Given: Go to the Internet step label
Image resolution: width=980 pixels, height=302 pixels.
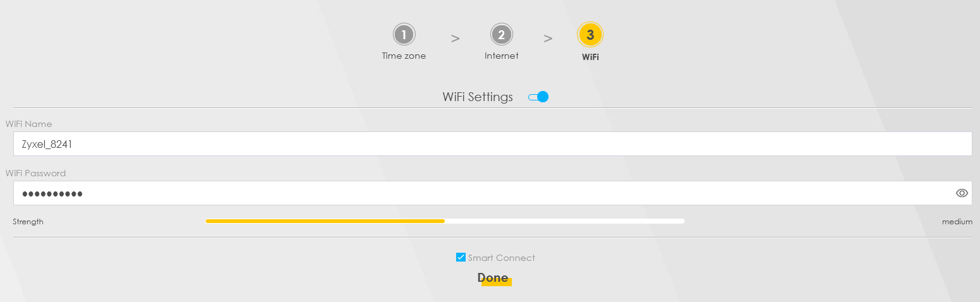Looking at the screenshot, I should 501,56.
